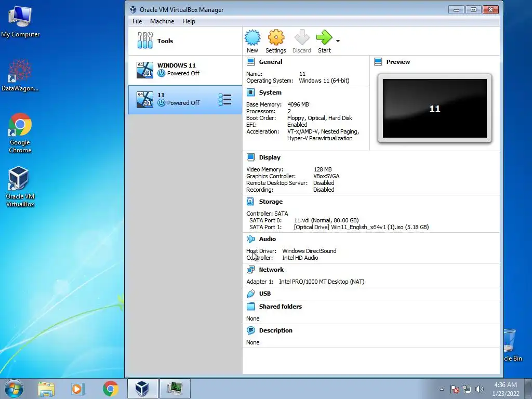Click the Action Center flag tray icon
The height and width of the screenshot is (399, 532).
pos(455,389)
